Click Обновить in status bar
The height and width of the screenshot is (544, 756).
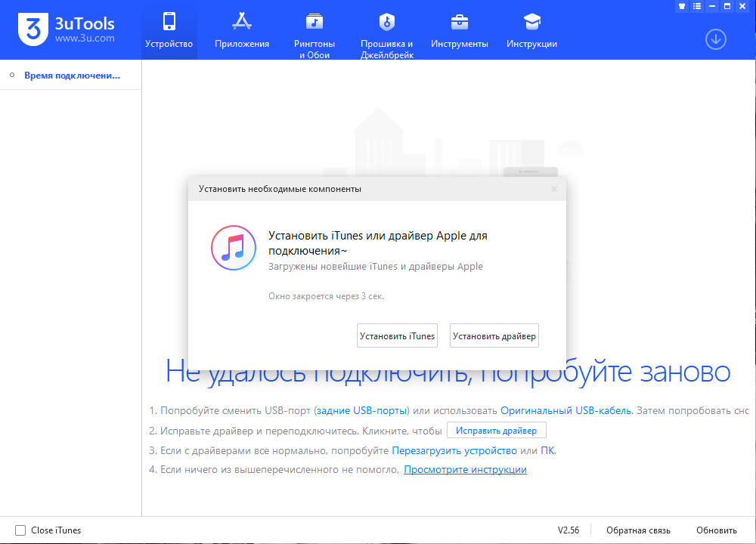coord(717,530)
